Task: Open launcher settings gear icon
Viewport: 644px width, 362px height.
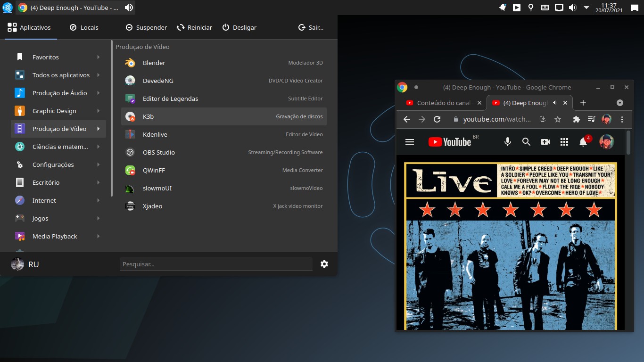Action: (x=324, y=264)
